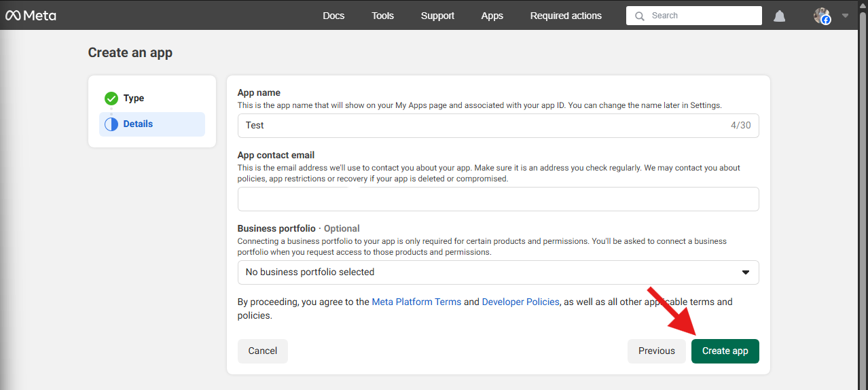Open the Docs menu

pos(333,16)
